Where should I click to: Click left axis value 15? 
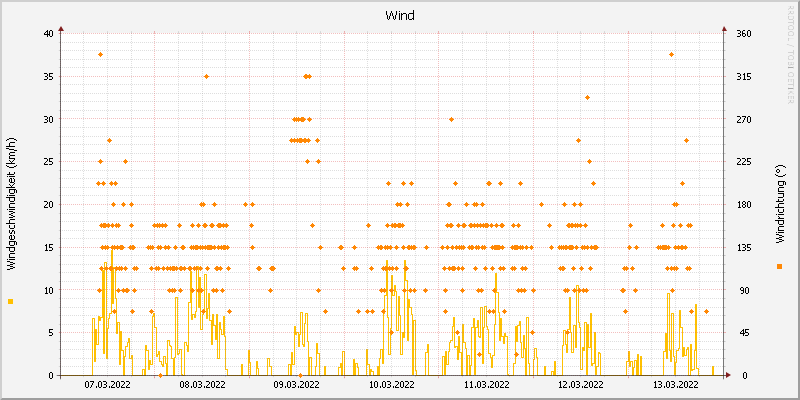48,247
